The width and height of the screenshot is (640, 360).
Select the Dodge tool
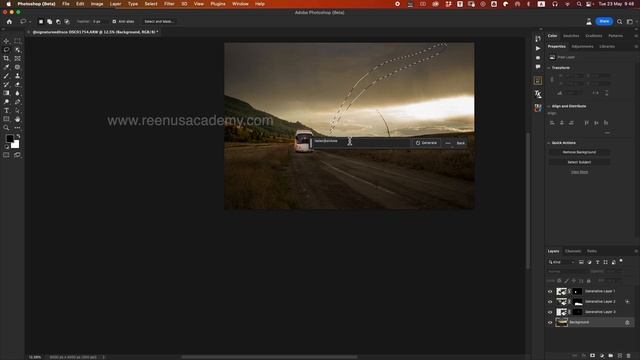click(6, 102)
